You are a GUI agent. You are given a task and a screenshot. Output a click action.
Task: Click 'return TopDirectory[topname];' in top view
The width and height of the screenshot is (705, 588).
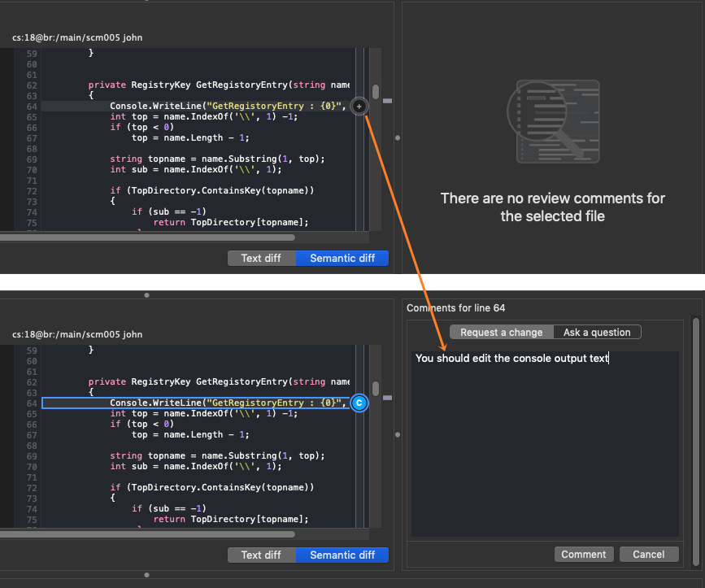[231, 222]
